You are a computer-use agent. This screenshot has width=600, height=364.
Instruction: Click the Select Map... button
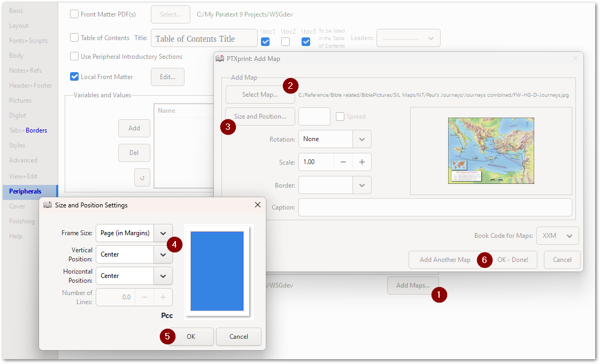(x=260, y=95)
